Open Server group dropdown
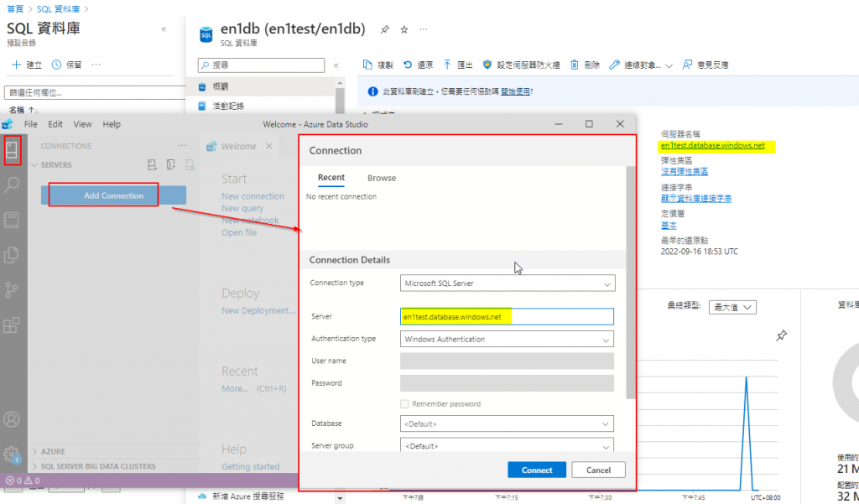The width and height of the screenshot is (859, 504). pos(507,445)
